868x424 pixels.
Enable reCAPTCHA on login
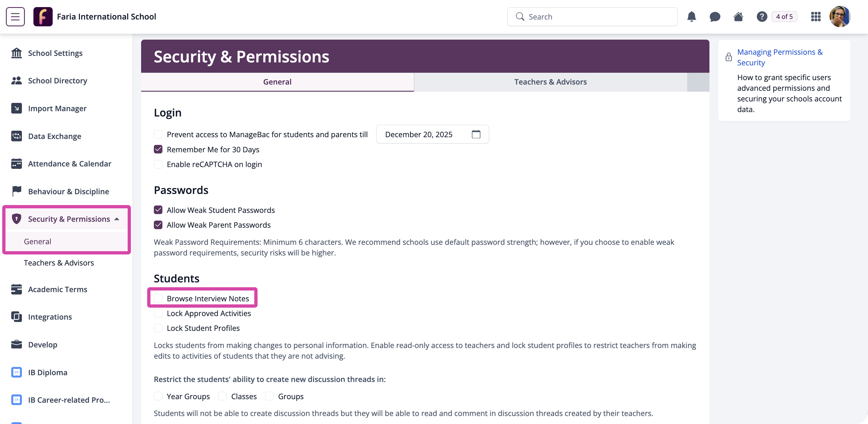click(158, 164)
